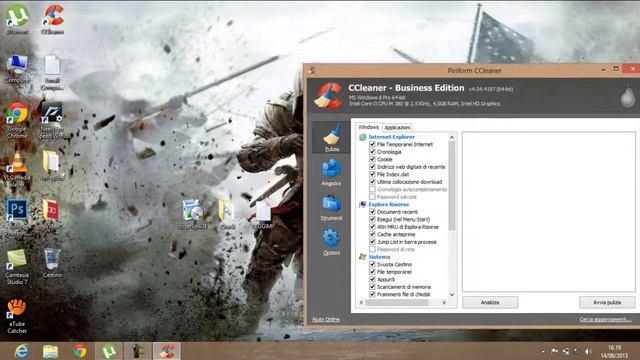Click the horizontal scroll right arrow in list
The width and height of the screenshot is (640, 360).
point(444,302)
